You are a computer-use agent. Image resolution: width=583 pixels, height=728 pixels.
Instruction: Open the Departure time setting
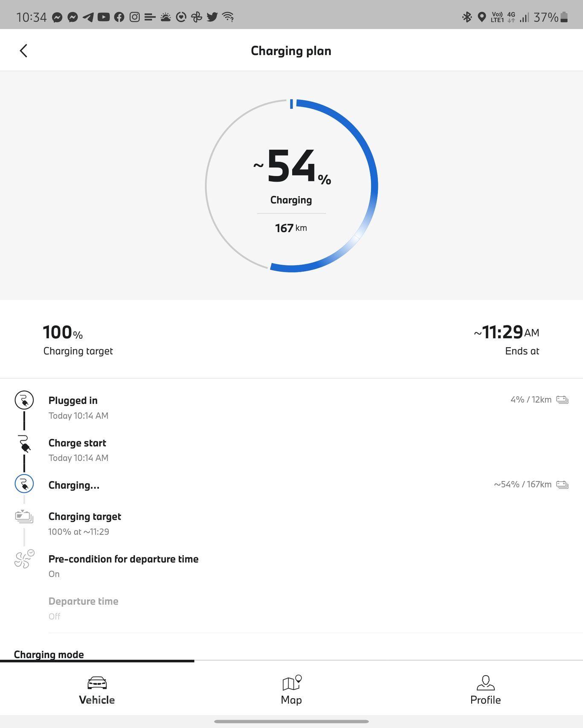click(84, 608)
